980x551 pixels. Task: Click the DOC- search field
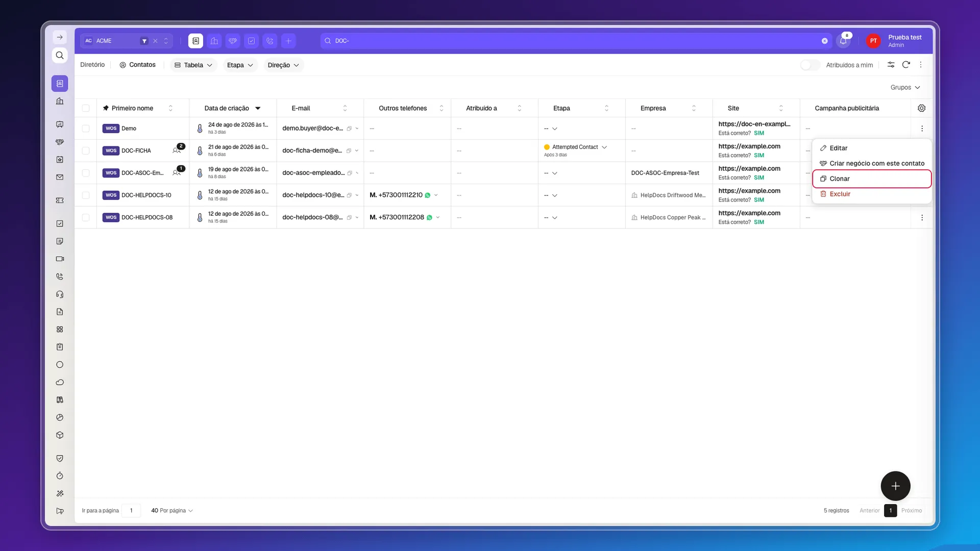tap(575, 41)
